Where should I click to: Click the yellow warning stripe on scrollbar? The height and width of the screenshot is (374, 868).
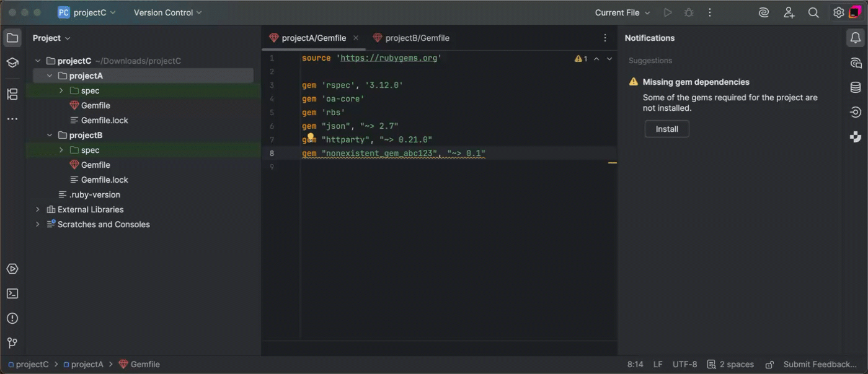click(612, 163)
